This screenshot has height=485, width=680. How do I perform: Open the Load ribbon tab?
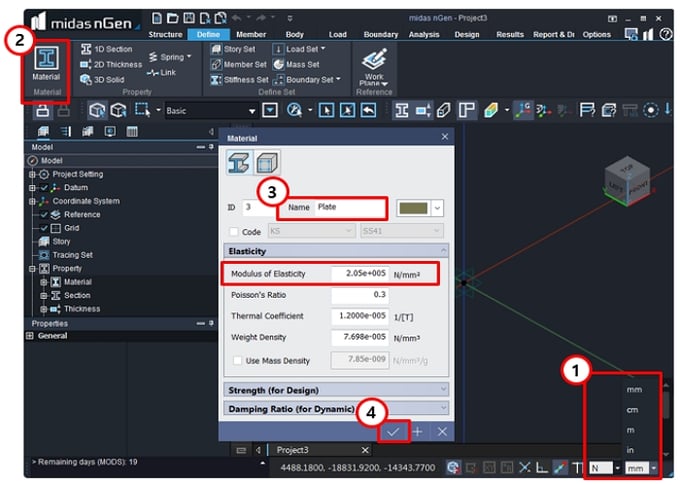pos(337,34)
